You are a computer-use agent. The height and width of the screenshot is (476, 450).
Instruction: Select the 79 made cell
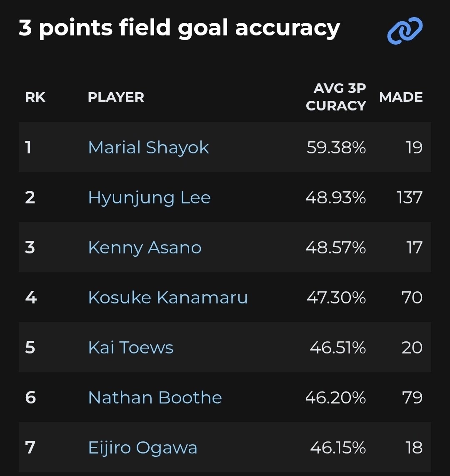pos(412,398)
